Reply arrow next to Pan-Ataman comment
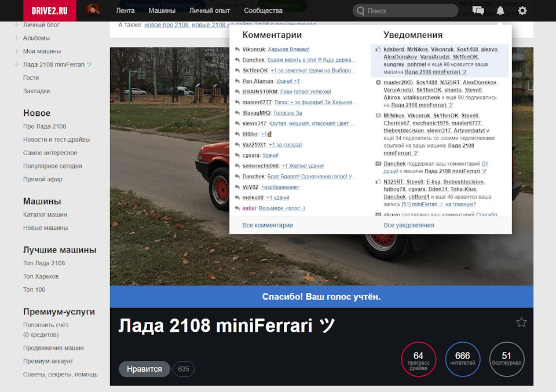The image size is (556, 392). tap(237, 81)
